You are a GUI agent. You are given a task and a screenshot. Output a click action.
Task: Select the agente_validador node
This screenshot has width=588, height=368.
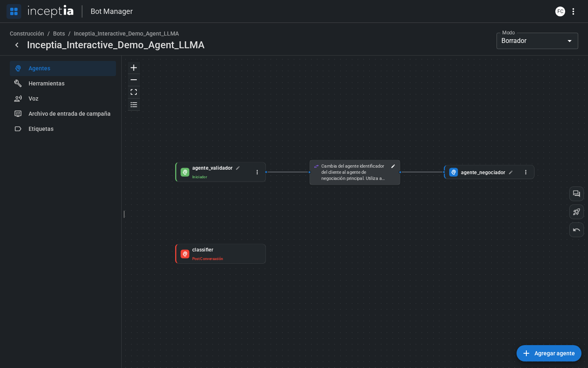coord(220,172)
